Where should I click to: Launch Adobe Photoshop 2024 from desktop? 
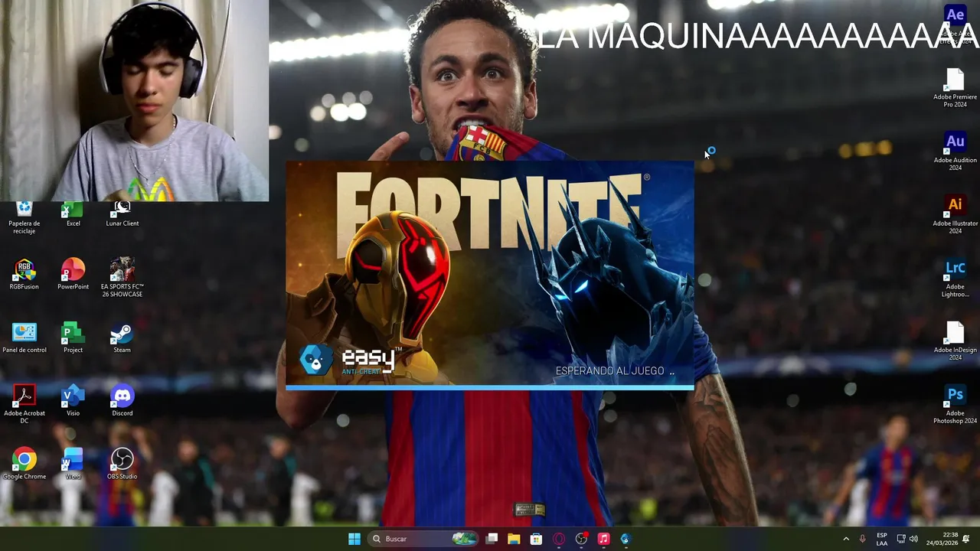tap(955, 405)
